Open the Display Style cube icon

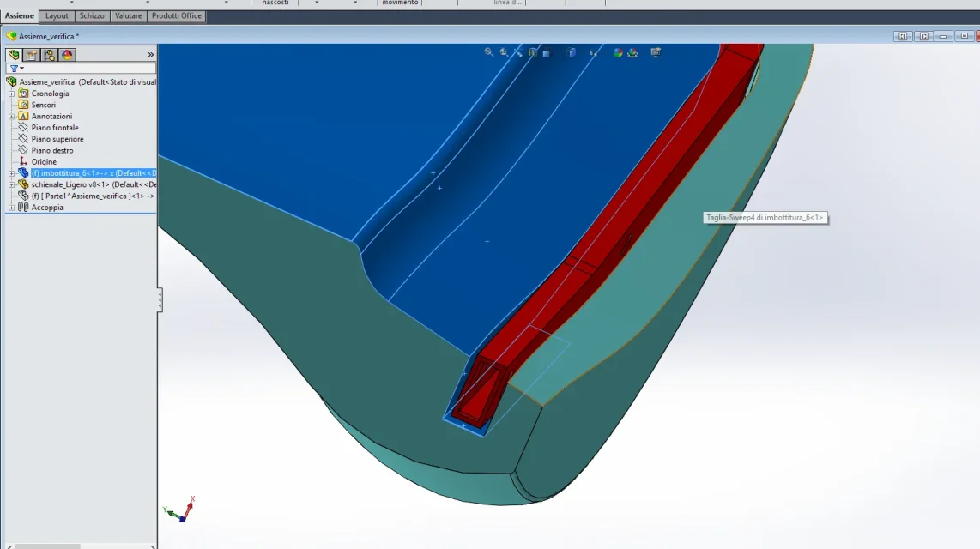point(572,52)
